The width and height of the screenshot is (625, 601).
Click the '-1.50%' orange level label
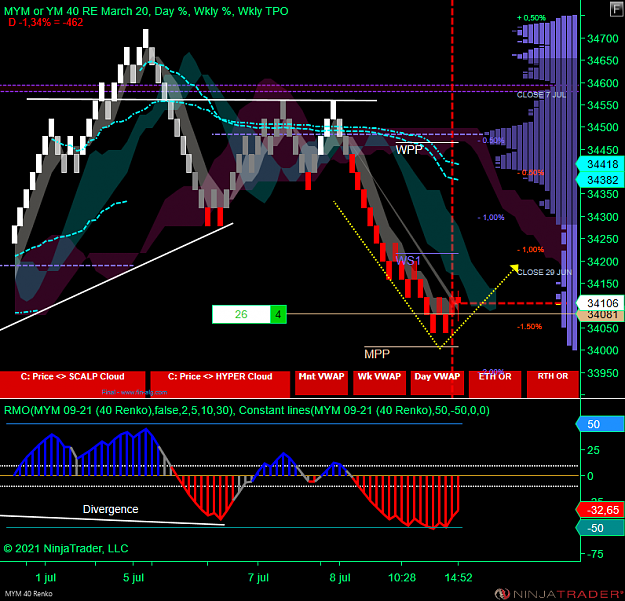[x=529, y=327]
